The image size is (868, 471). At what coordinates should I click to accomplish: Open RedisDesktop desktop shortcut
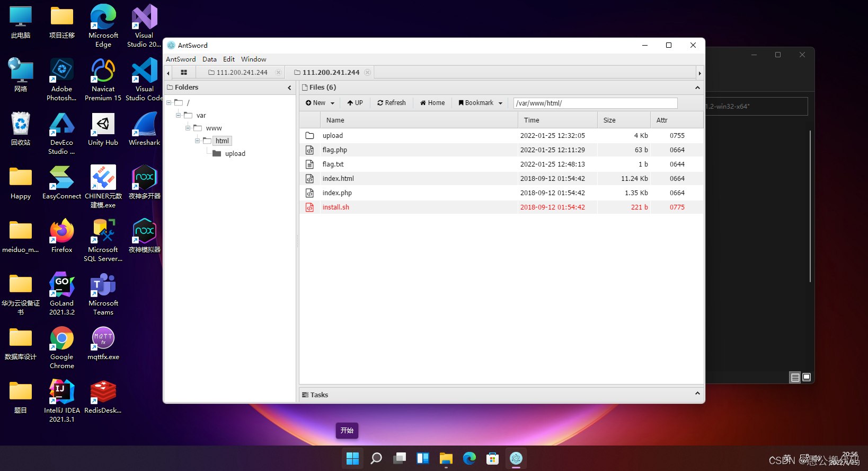point(103,397)
